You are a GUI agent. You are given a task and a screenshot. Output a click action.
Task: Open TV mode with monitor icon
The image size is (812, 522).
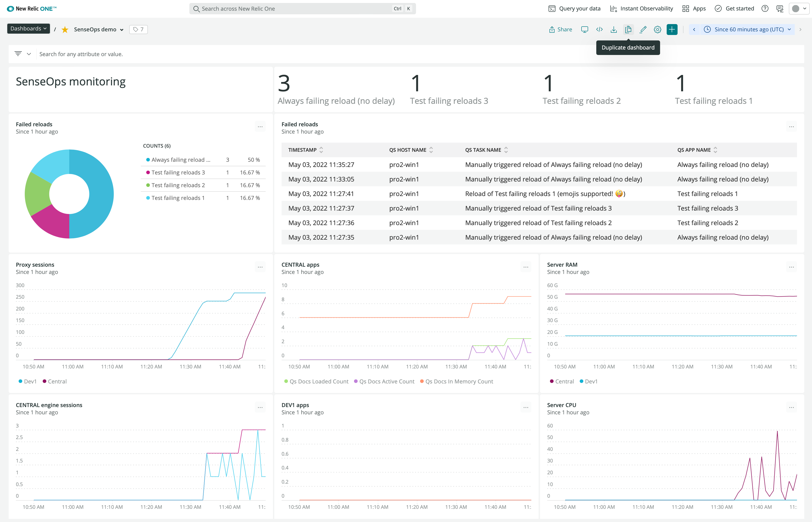[584, 30]
